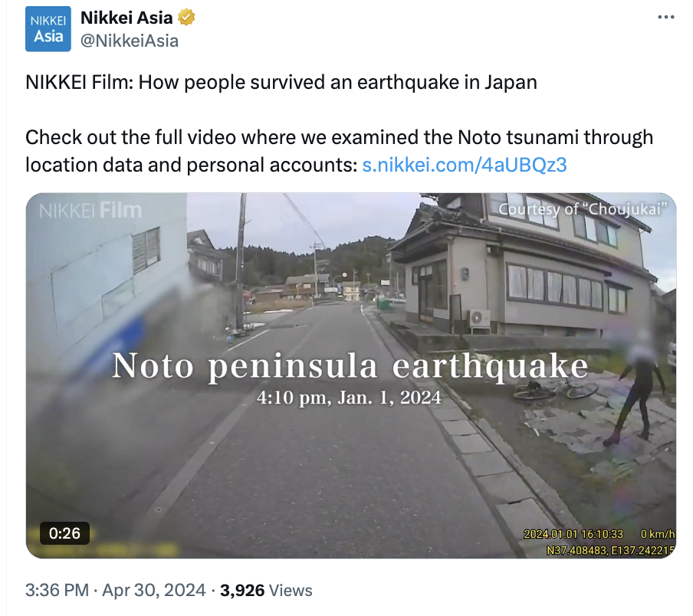Click the @NikkeiAsia handle
Image resolution: width=693 pixels, height=616 pixels.
(x=130, y=41)
